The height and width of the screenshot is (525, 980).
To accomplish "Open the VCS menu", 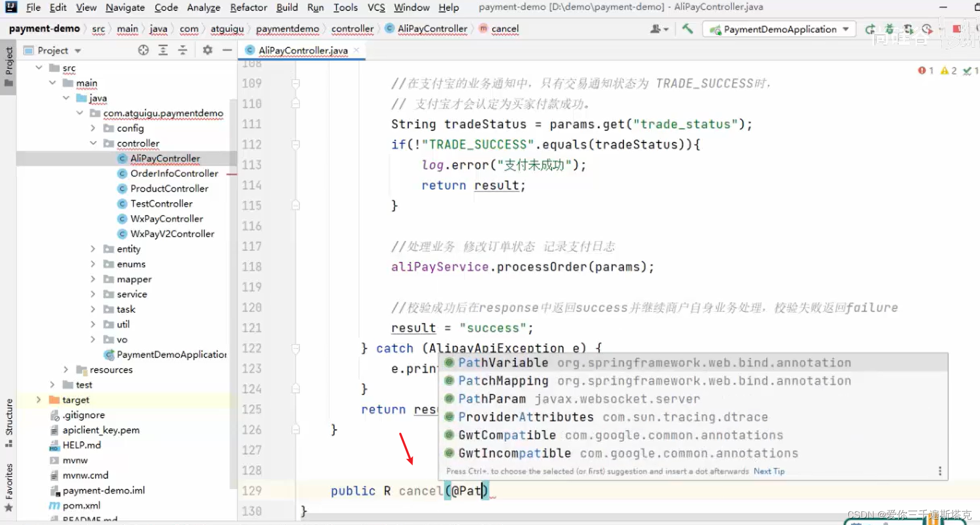I will (x=376, y=7).
